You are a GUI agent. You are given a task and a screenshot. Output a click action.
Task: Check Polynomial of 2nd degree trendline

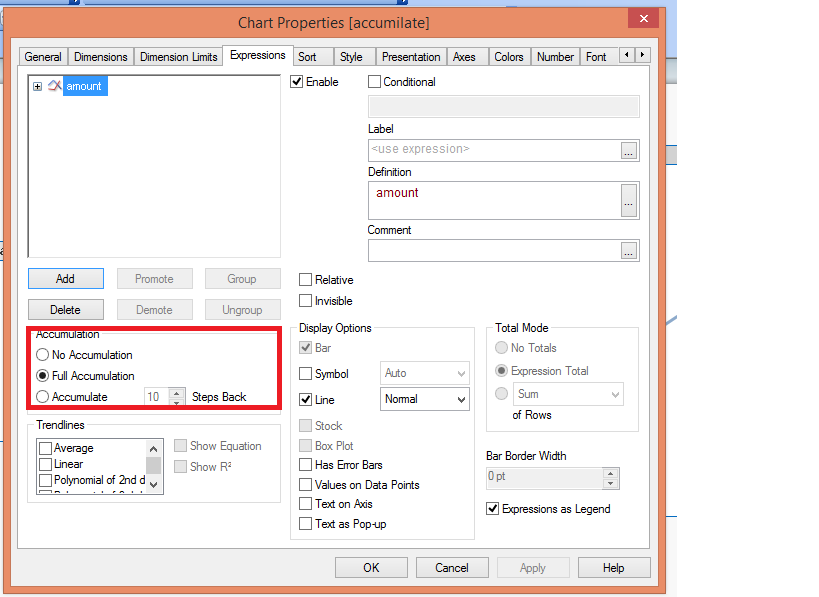click(45, 480)
